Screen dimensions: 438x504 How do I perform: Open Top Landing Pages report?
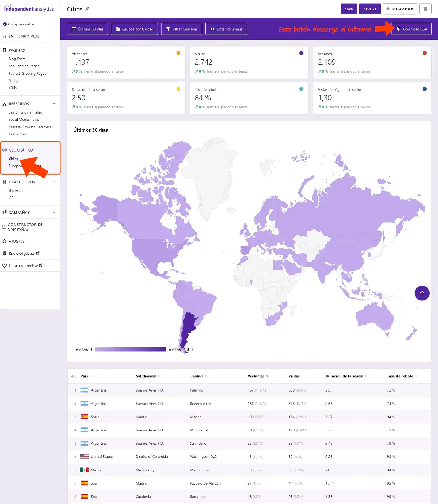click(24, 66)
